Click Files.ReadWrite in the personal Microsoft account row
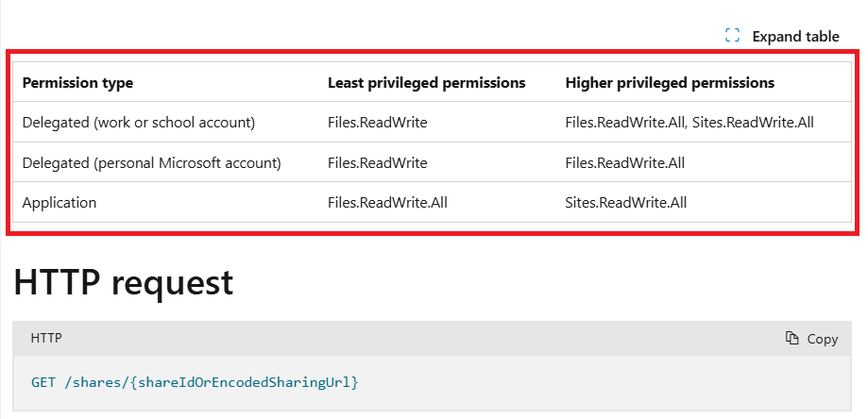 378,162
